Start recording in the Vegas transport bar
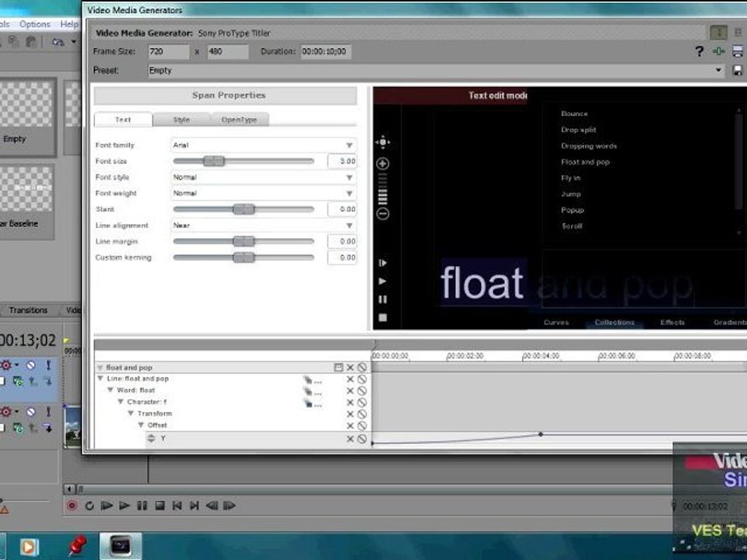Viewport: 747px width, 560px height. point(72,506)
